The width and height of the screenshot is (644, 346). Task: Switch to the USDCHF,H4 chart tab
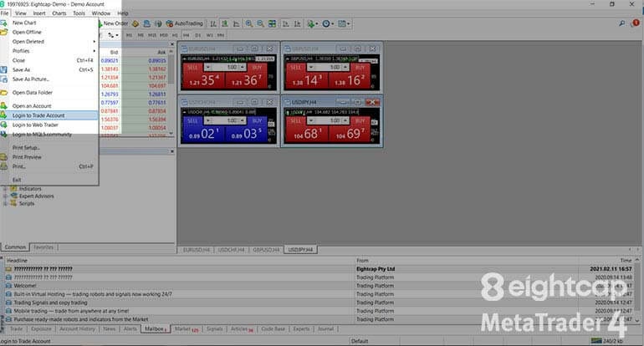point(231,250)
